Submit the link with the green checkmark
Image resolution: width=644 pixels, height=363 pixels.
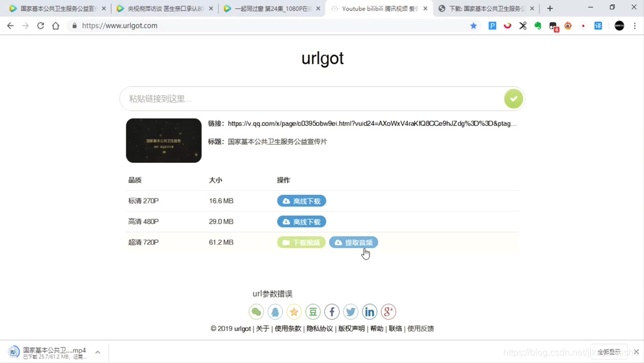(x=513, y=99)
